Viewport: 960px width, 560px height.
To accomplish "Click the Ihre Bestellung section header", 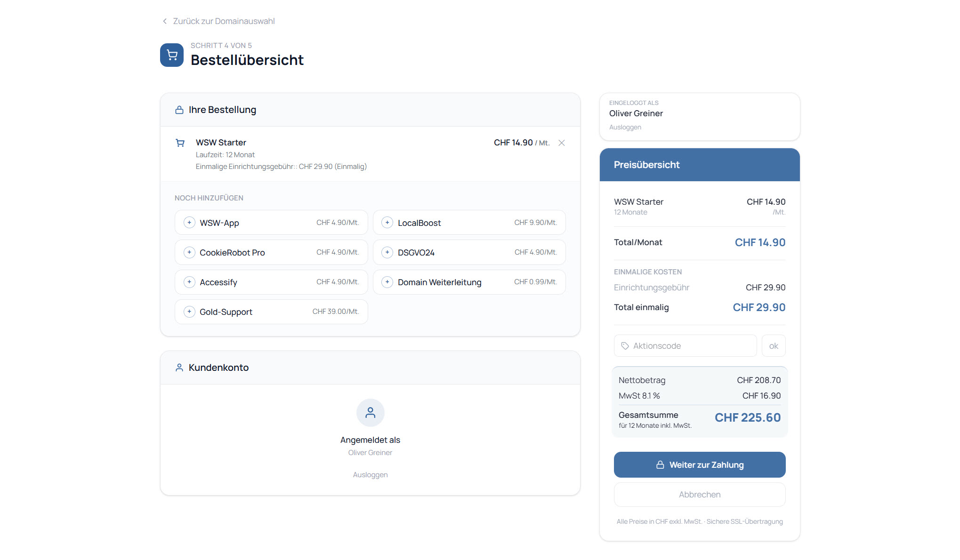I will [x=222, y=110].
